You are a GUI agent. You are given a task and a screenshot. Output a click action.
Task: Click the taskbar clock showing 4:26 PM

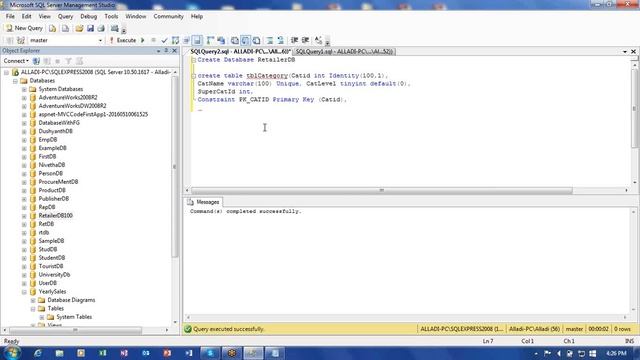(x=616, y=353)
